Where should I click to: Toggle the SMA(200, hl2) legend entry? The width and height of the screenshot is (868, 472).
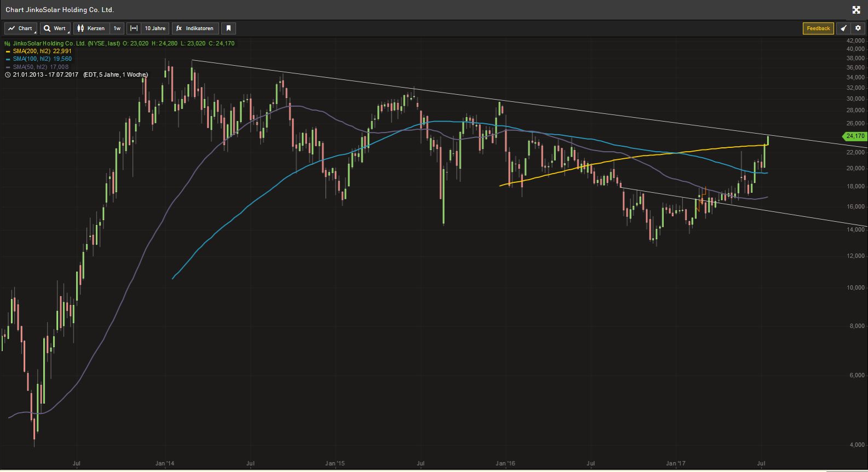pos(42,51)
